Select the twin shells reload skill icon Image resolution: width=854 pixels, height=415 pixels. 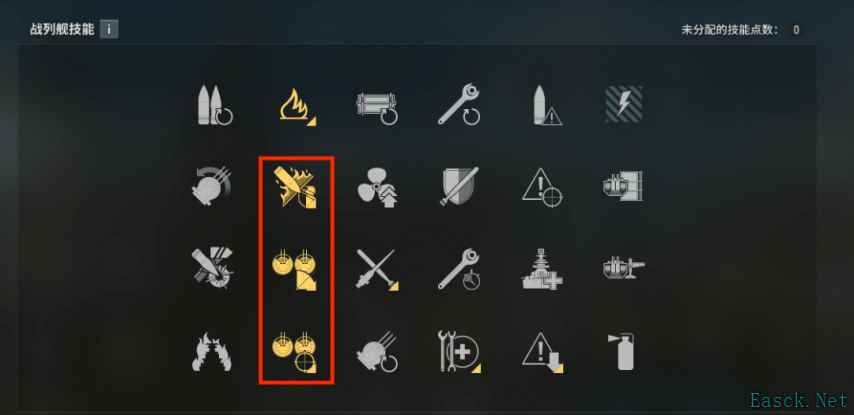[214, 105]
